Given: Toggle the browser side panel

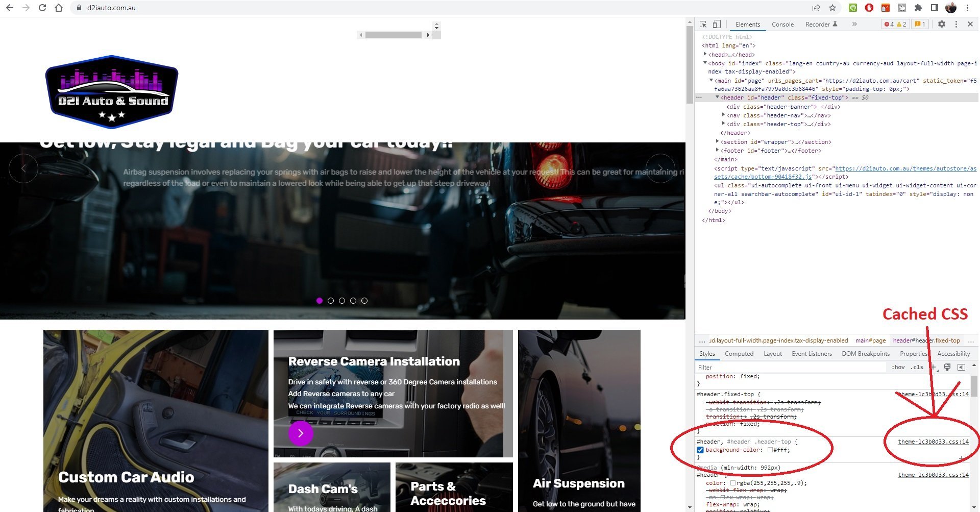Looking at the screenshot, I should 934,8.
